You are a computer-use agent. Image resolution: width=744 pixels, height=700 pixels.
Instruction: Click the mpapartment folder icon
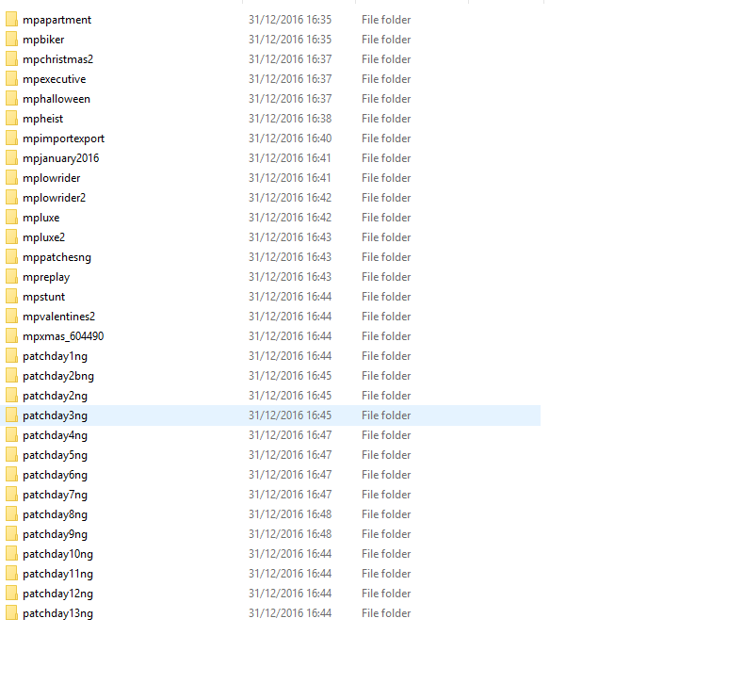click(12, 20)
